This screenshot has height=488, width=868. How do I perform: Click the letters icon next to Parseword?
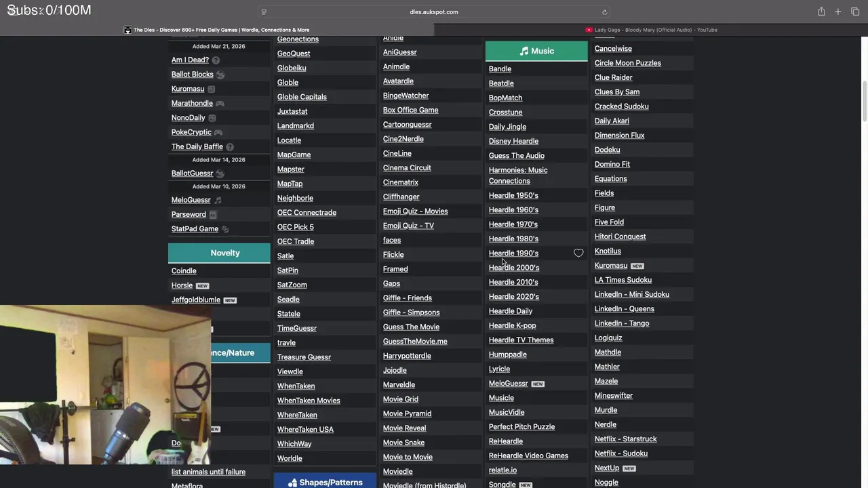(213, 215)
